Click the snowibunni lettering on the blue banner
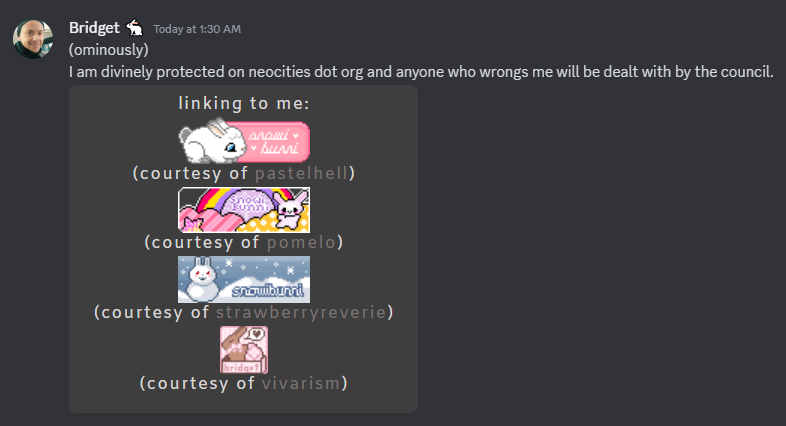Screen dimensions: 786x426 point(268,290)
